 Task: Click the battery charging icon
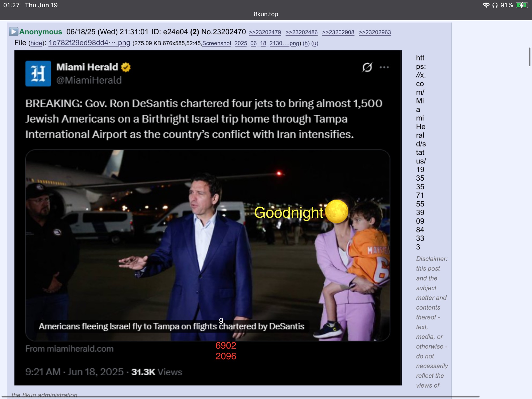522,5
